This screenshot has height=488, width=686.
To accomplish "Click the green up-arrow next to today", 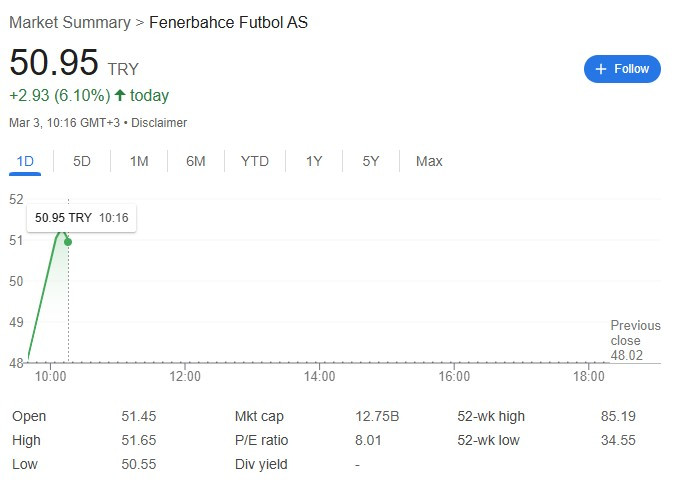I will pos(120,95).
